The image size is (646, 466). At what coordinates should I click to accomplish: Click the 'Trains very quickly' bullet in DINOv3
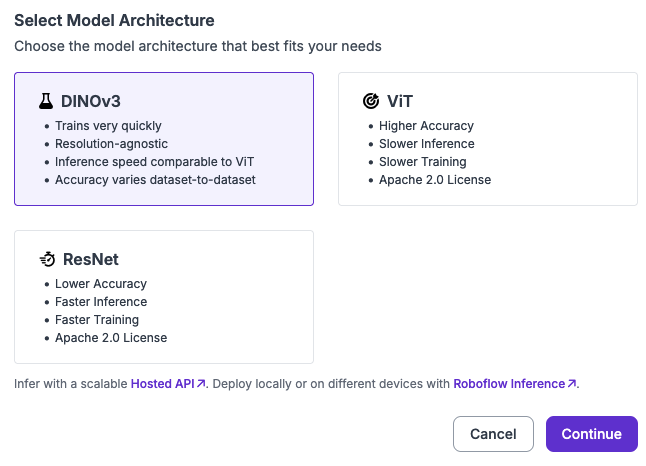tap(108, 126)
